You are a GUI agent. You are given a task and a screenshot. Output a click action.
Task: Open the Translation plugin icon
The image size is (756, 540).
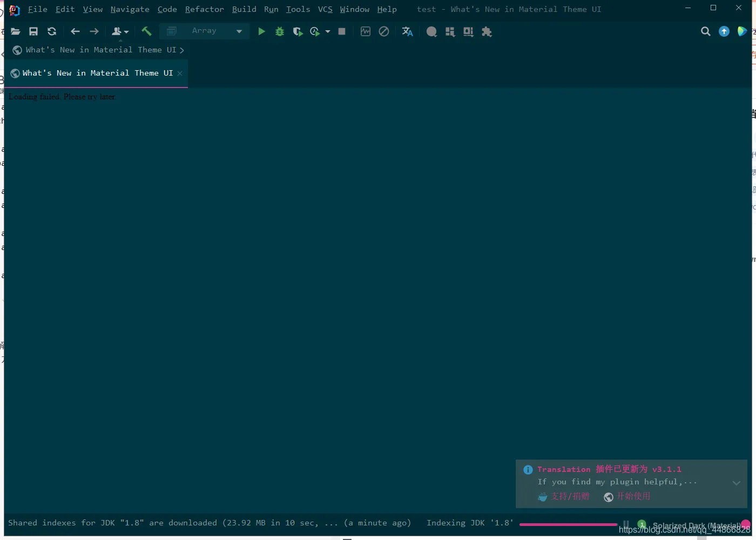point(408,32)
